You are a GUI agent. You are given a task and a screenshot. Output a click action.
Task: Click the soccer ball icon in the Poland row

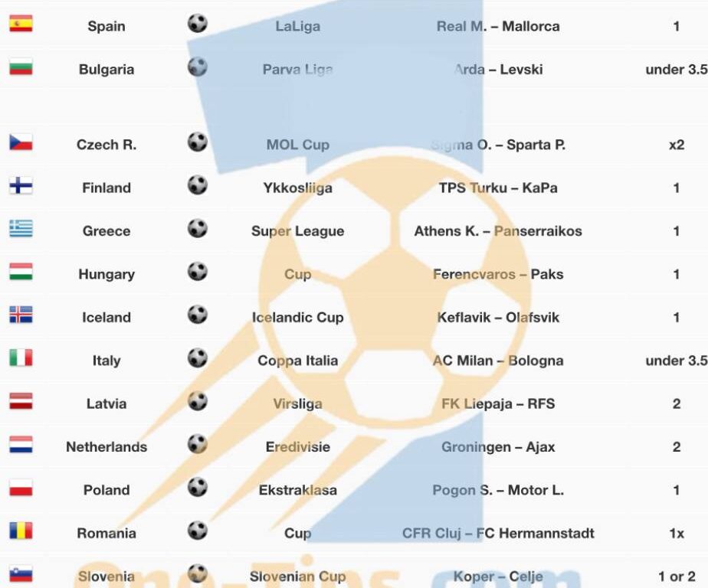(198, 488)
